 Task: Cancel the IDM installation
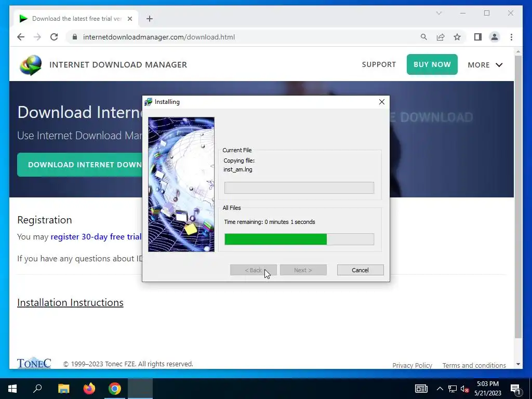(361, 270)
